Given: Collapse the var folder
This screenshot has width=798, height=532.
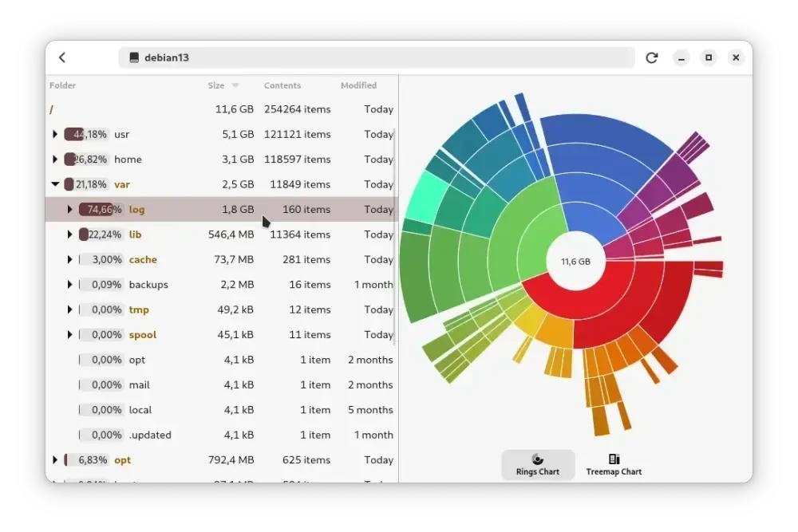Looking at the screenshot, I should coord(55,184).
